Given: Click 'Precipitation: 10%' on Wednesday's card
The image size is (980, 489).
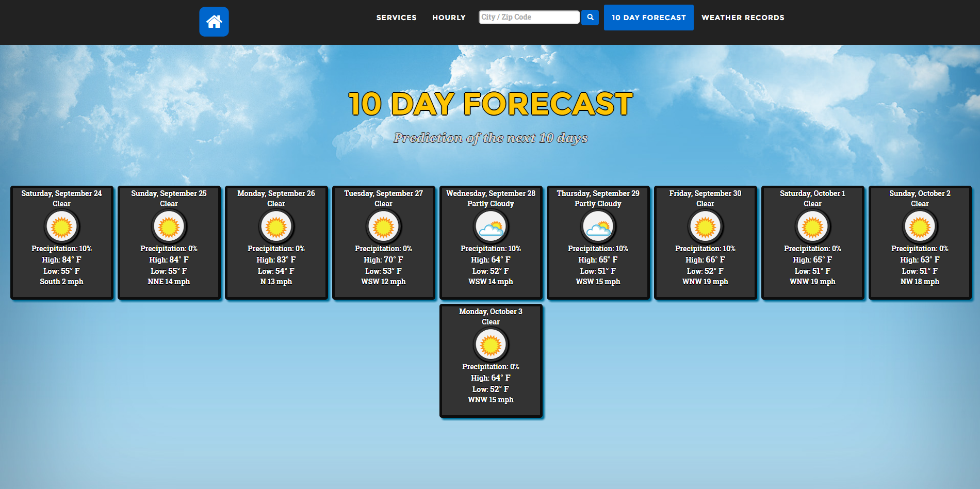Looking at the screenshot, I should (491, 249).
